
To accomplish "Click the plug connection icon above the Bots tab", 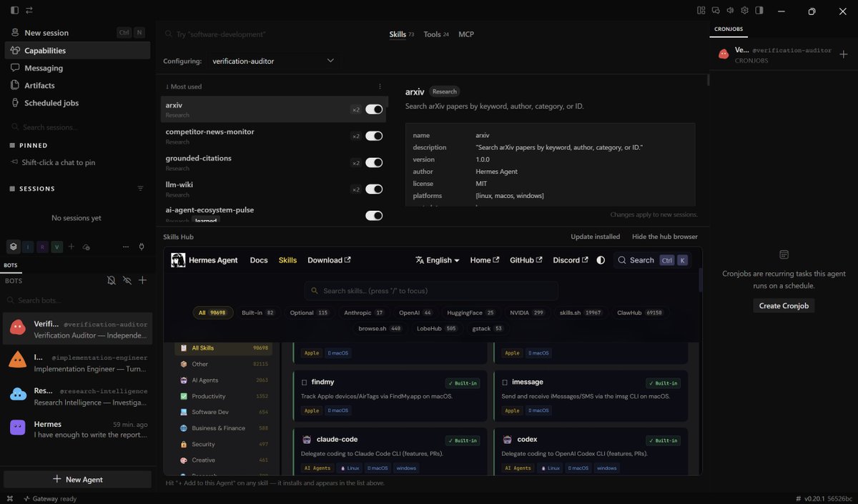I will coord(142,247).
